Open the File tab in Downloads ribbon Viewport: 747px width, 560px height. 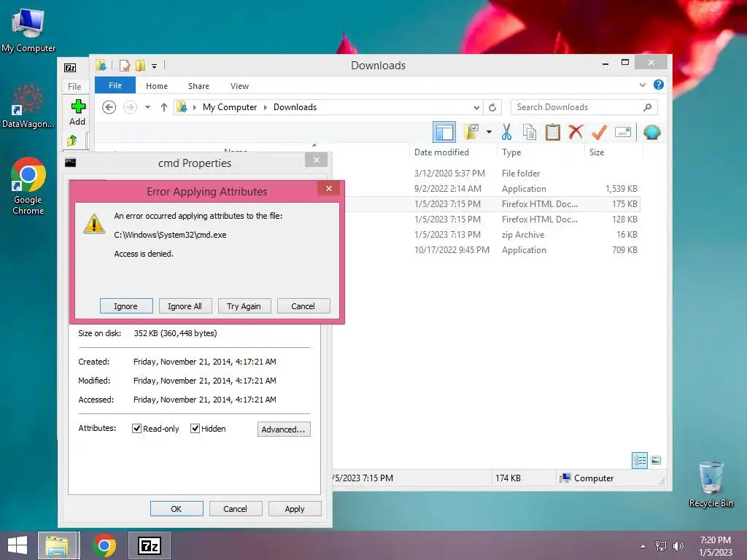click(x=115, y=85)
